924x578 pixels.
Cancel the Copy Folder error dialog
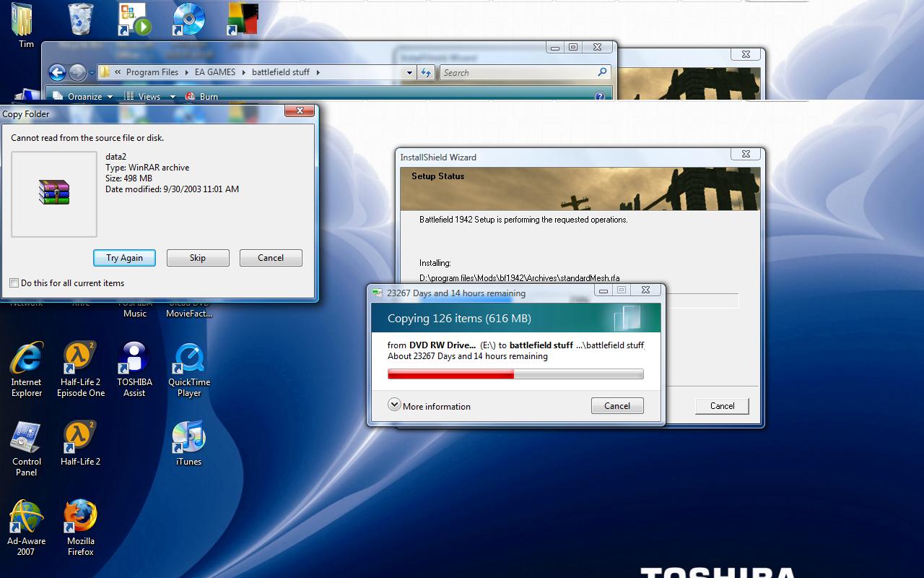[271, 258]
